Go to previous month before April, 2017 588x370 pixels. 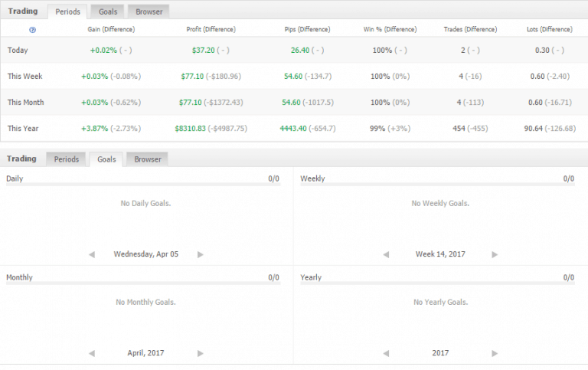92,353
